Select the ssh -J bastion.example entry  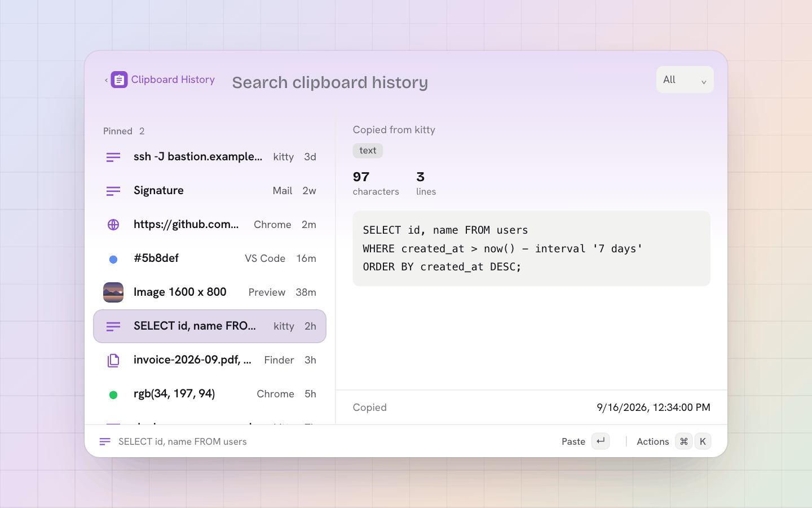(x=210, y=157)
